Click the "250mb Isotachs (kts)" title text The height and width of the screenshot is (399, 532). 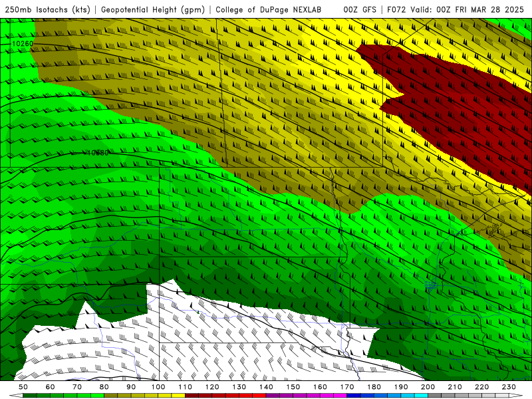pos(47,9)
